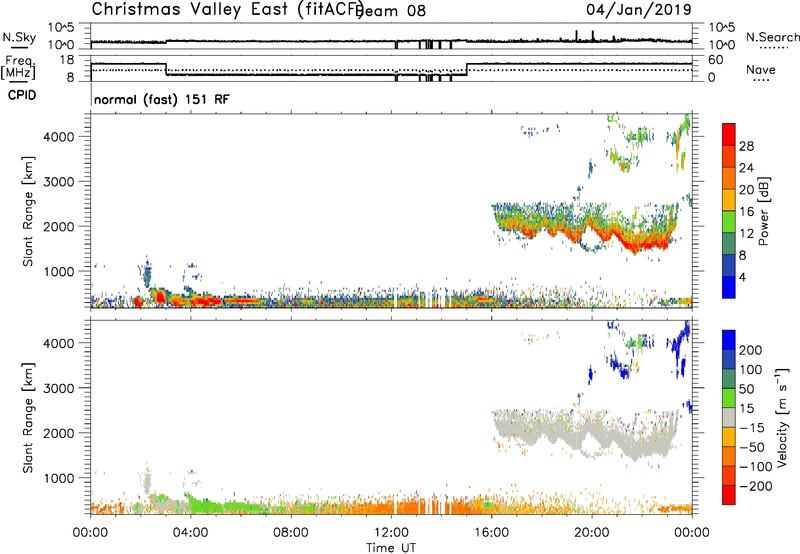Click the gray segment of the Velocity color bar

pos(729,418)
